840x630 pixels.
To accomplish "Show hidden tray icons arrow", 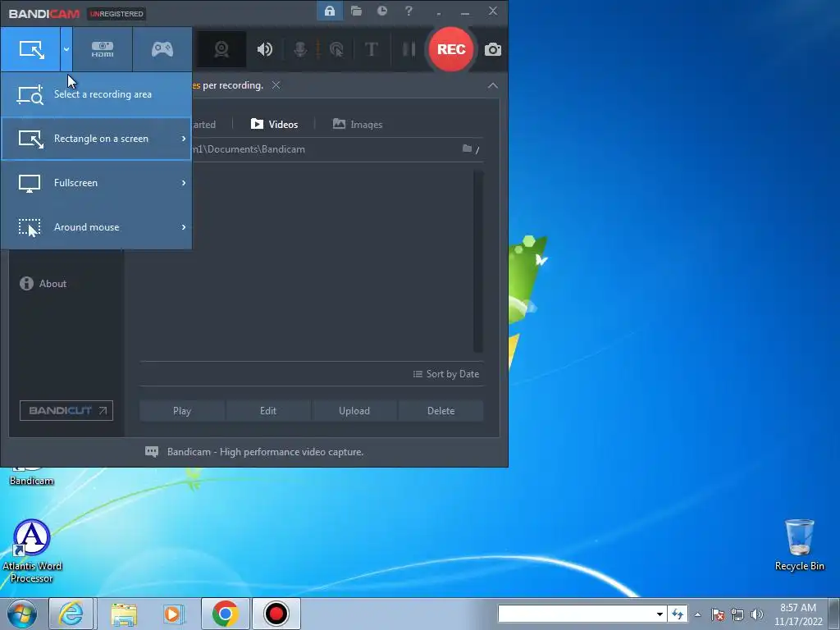I will [697, 614].
